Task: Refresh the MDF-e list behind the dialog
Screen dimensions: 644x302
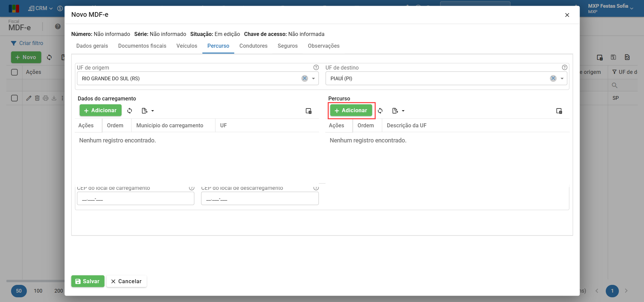Action: click(x=49, y=57)
